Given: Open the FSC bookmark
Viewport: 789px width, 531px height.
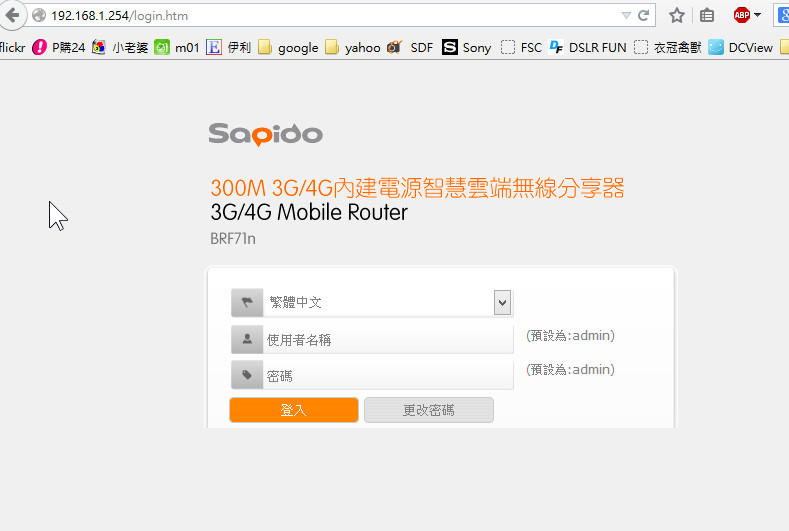Looking at the screenshot, I should click(x=521, y=48).
